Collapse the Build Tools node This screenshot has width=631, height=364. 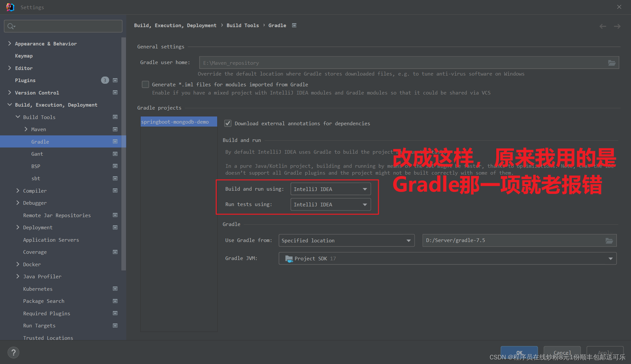(x=18, y=117)
